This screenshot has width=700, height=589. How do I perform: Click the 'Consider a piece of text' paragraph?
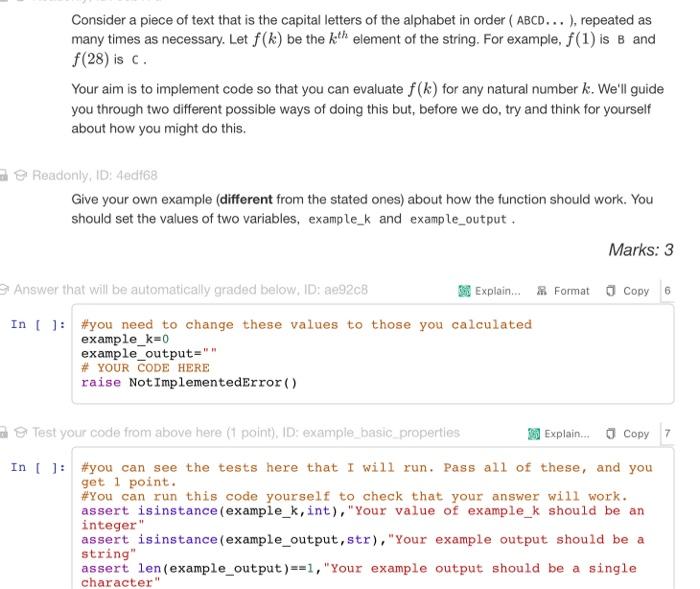point(363,39)
